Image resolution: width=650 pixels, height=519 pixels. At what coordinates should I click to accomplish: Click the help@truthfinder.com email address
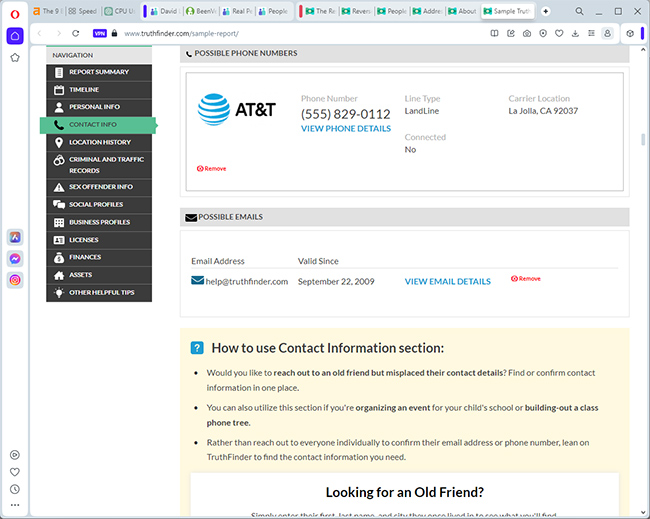tap(247, 281)
